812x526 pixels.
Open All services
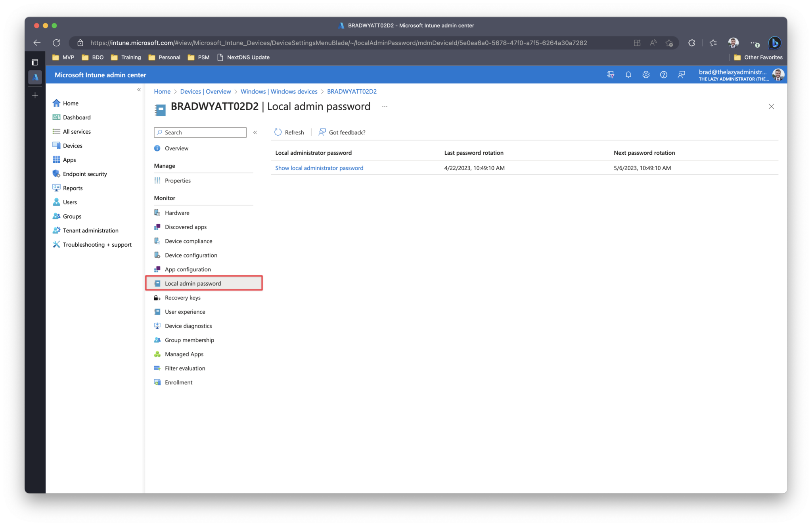(71, 131)
